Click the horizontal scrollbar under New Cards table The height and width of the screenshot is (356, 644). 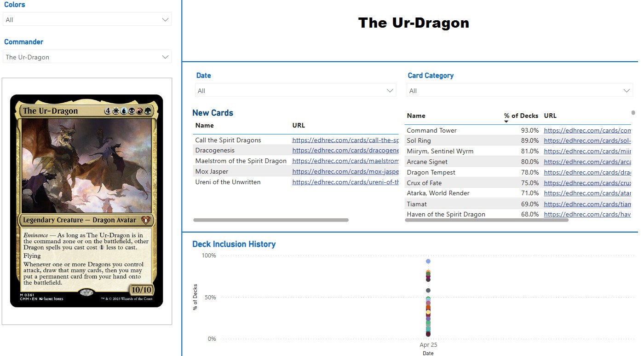point(270,220)
